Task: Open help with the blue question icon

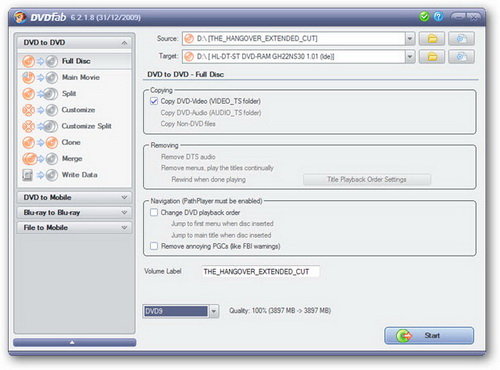Action: (x=438, y=16)
